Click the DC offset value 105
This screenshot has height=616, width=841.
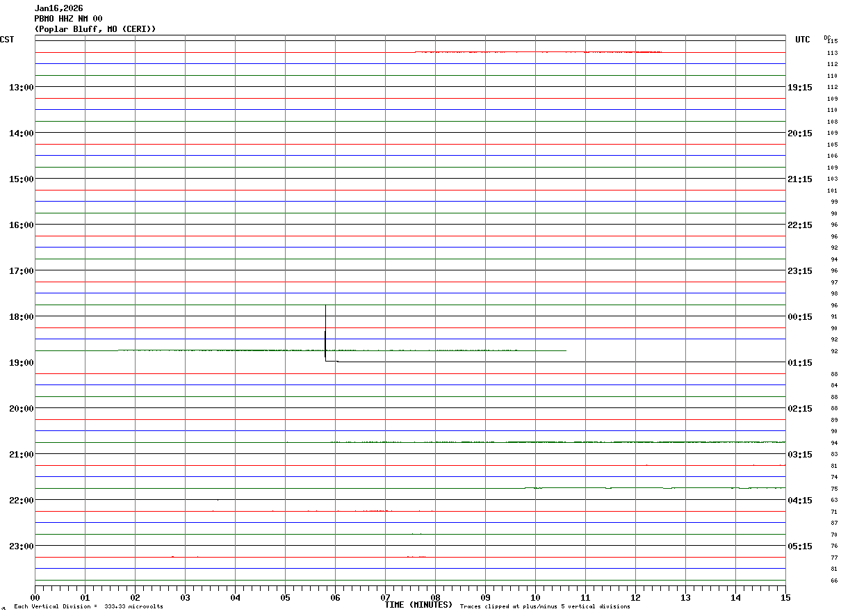pyautogui.click(x=832, y=145)
